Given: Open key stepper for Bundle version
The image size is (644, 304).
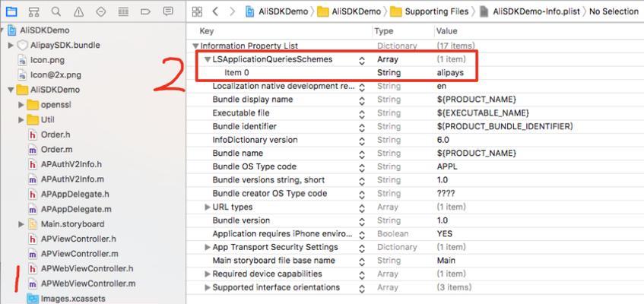Looking at the screenshot, I should point(362,222).
